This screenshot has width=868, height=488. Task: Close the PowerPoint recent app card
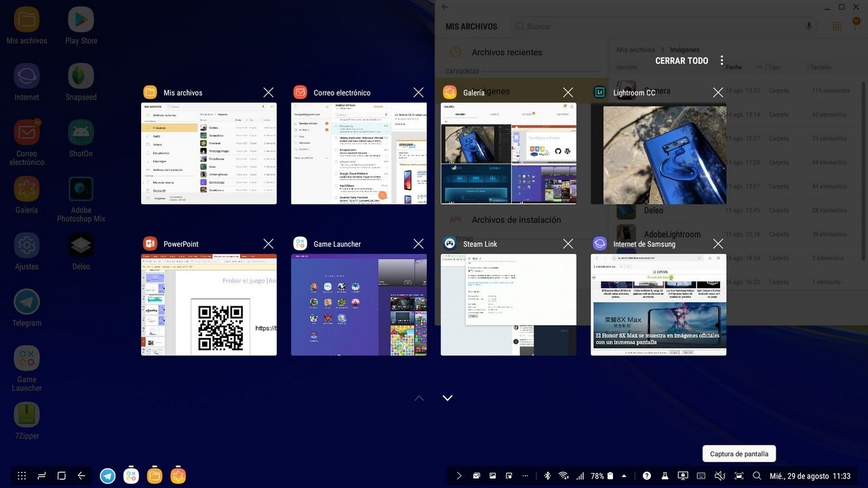click(269, 243)
